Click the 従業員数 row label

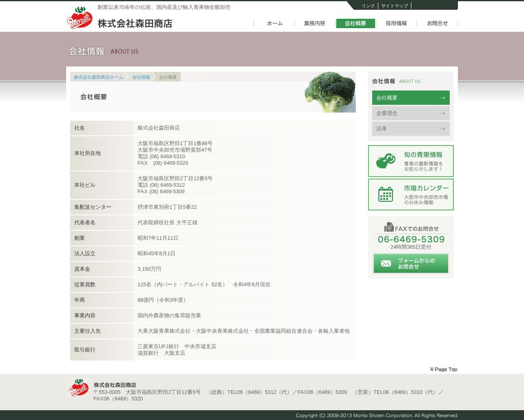[84, 285]
